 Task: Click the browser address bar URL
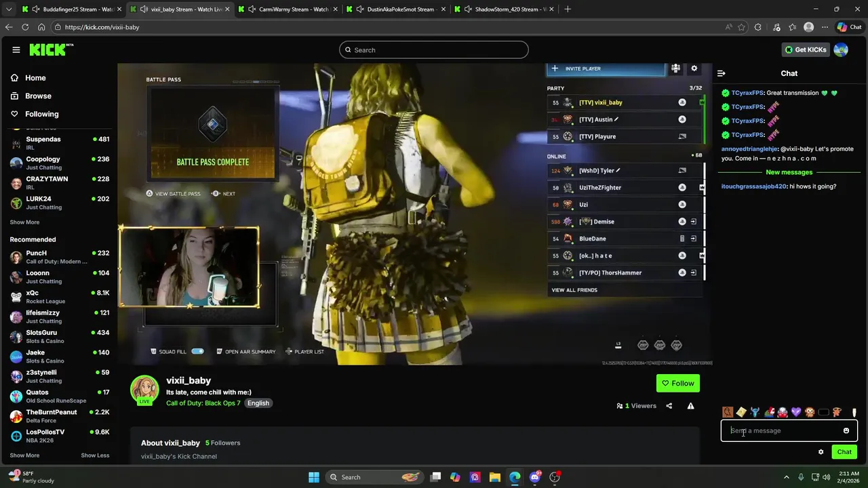(102, 27)
